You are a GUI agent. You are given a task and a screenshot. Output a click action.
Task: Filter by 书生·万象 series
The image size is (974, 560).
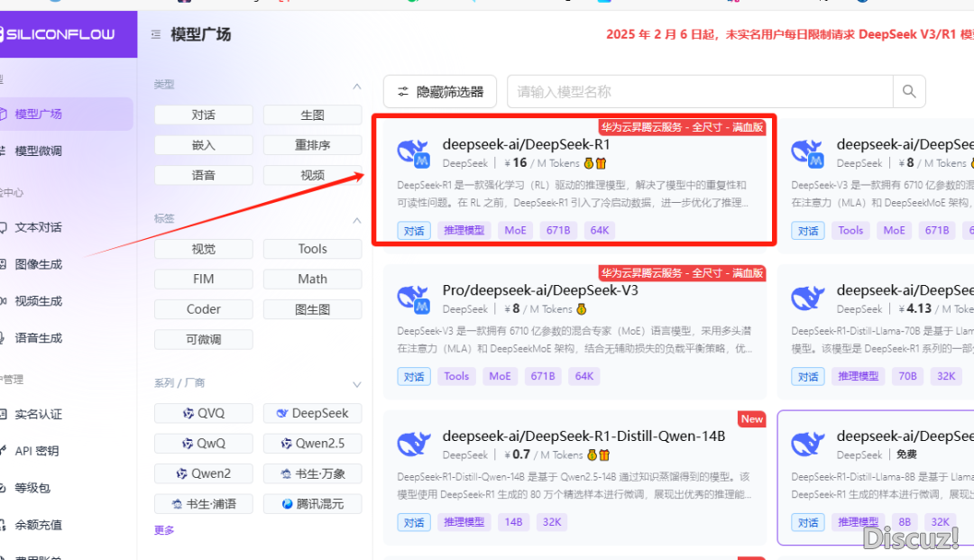coord(312,473)
